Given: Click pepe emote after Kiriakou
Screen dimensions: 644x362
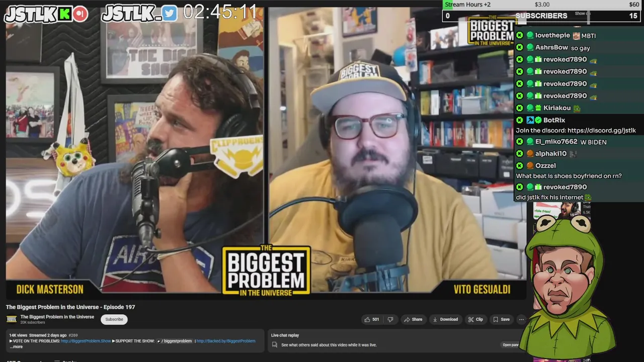Looking at the screenshot, I should (x=577, y=108).
